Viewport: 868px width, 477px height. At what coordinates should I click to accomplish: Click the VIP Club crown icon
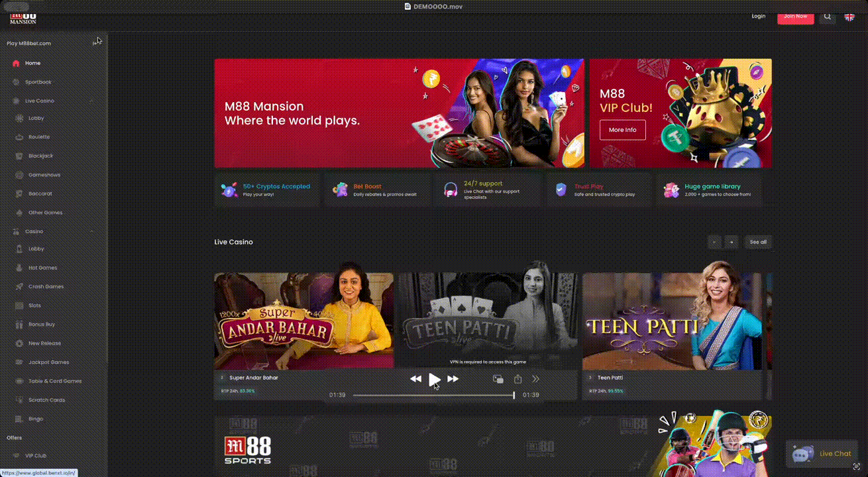[x=16, y=456]
